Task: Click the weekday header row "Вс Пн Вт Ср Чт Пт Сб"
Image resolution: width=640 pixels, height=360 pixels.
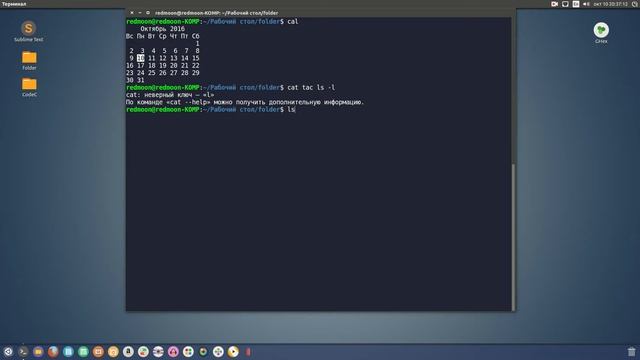Action: point(162,36)
